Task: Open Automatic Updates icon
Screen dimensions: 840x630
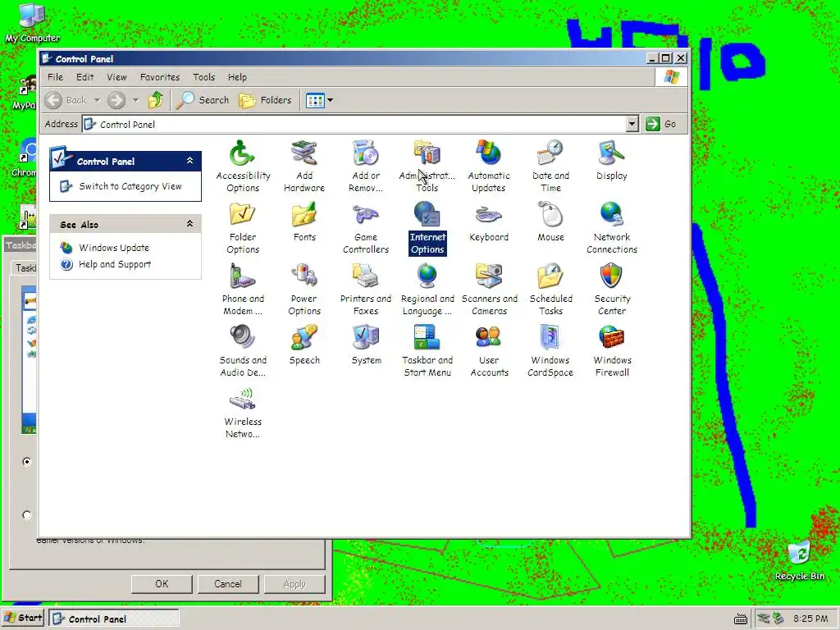Action: [x=489, y=166]
